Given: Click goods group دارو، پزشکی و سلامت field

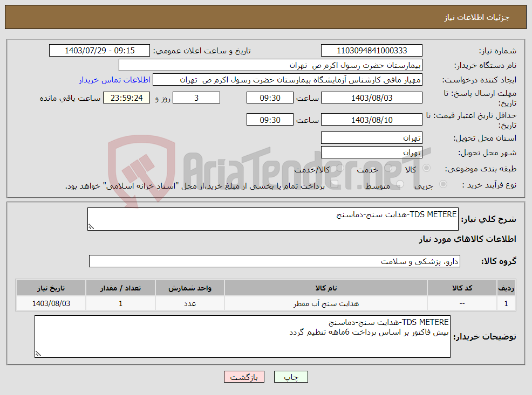Looking at the screenshot, I should pos(275,261).
